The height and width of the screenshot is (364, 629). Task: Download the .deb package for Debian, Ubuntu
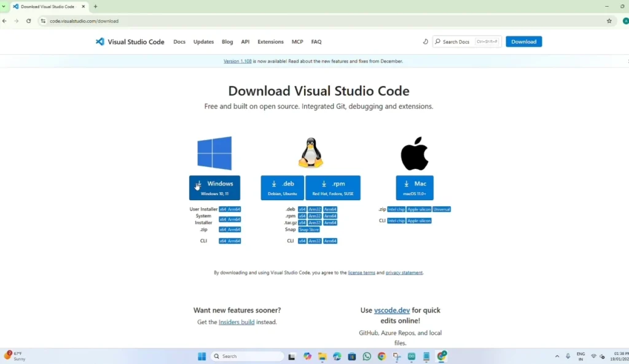point(282,187)
